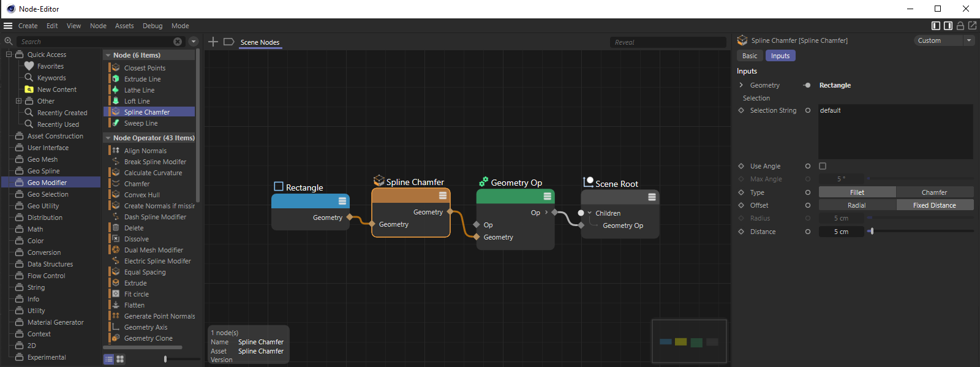Open attributes in new window icon

(x=972, y=26)
